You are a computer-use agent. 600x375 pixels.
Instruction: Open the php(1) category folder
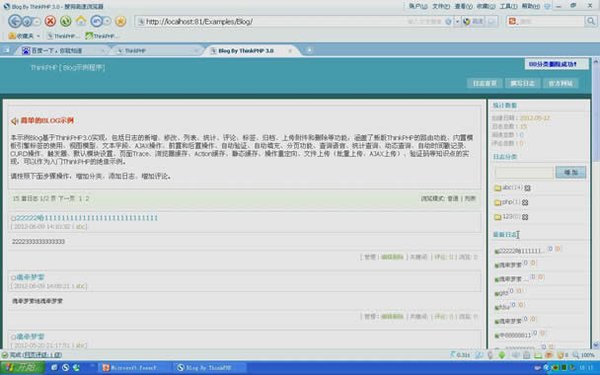click(x=507, y=202)
